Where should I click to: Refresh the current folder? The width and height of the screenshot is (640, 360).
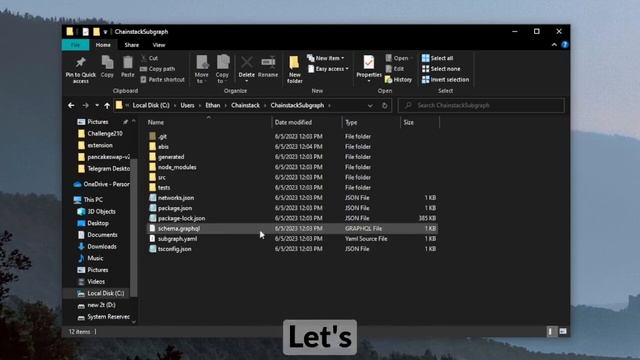[x=384, y=105]
